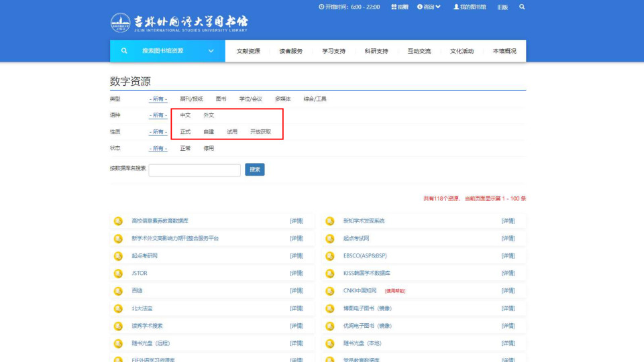Click the database name search input field
This screenshot has height=362, width=644.
[195, 170]
